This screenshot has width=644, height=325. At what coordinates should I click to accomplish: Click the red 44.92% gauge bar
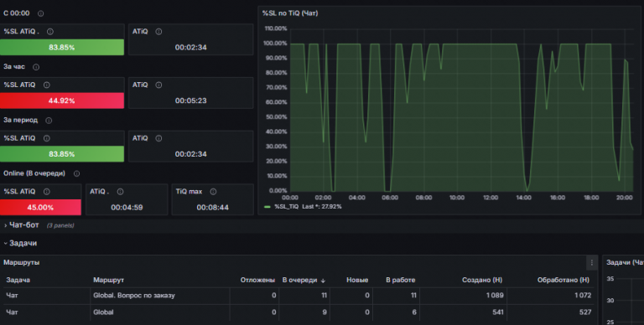62,101
